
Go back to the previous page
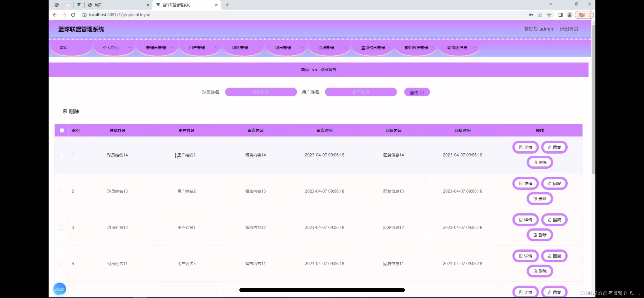point(55,15)
